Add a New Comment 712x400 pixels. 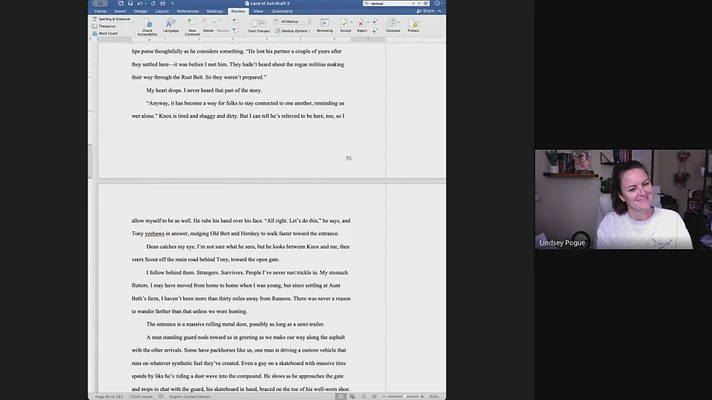tap(192, 27)
